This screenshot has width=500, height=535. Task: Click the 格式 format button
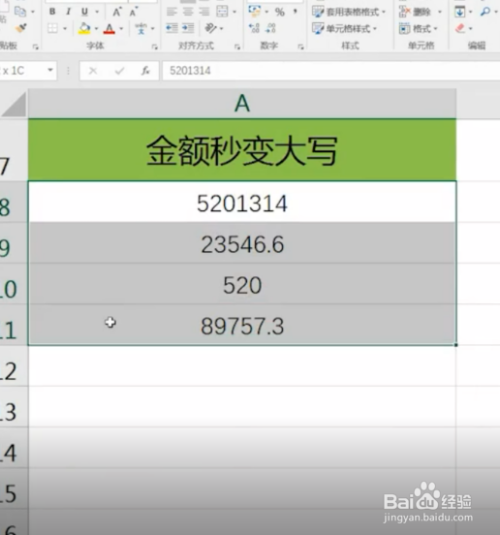pyautogui.click(x=418, y=29)
